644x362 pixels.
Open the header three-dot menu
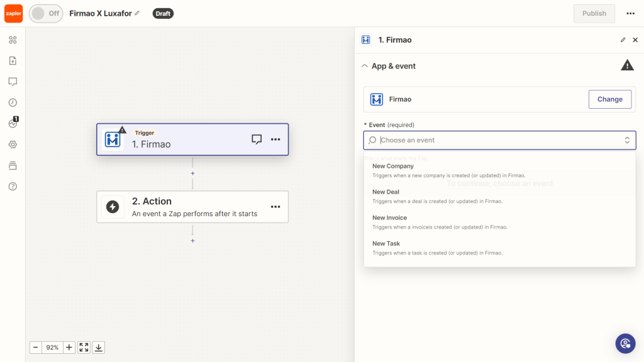631,13
